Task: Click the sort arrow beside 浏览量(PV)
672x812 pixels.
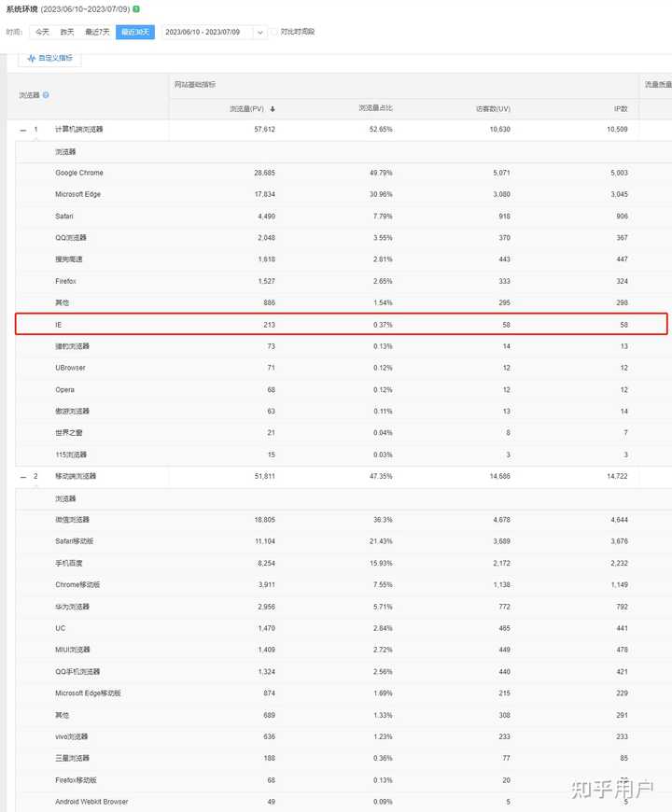Action: click(x=272, y=109)
